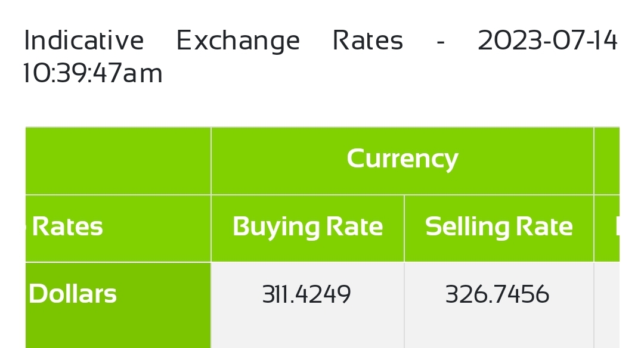Click cut-off header cell after Selling Rate
This screenshot has width=644, height=348.
coord(607,228)
